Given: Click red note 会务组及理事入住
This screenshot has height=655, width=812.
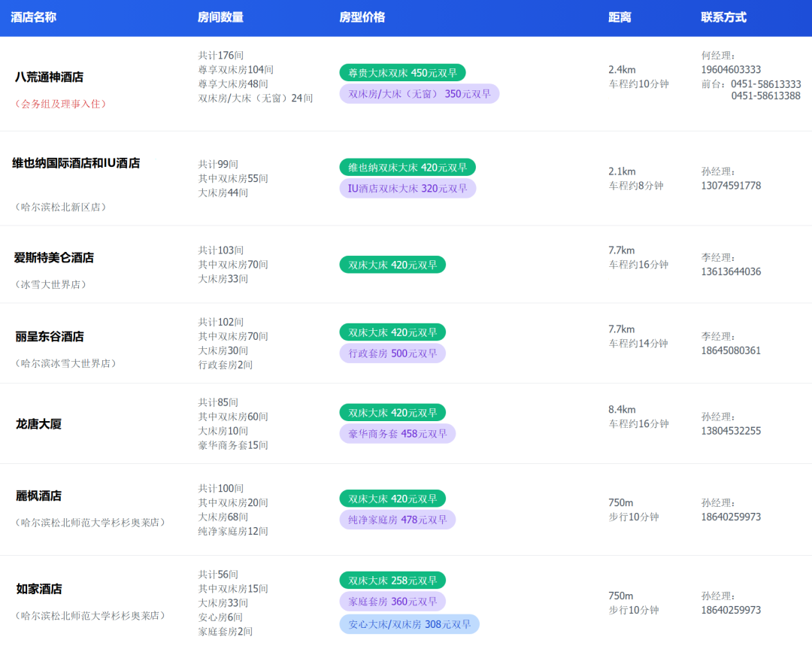Looking at the screenshot, I should point(61,104).
